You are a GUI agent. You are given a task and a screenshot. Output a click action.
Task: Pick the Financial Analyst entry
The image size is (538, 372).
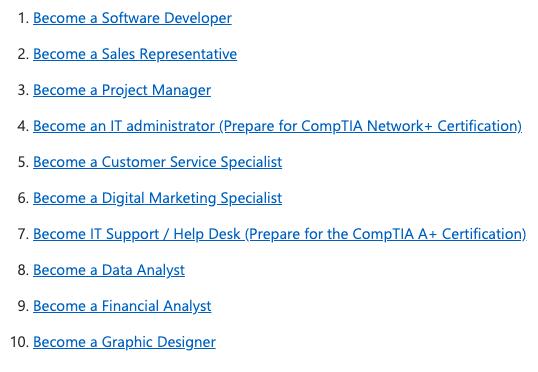click(122, 306)
